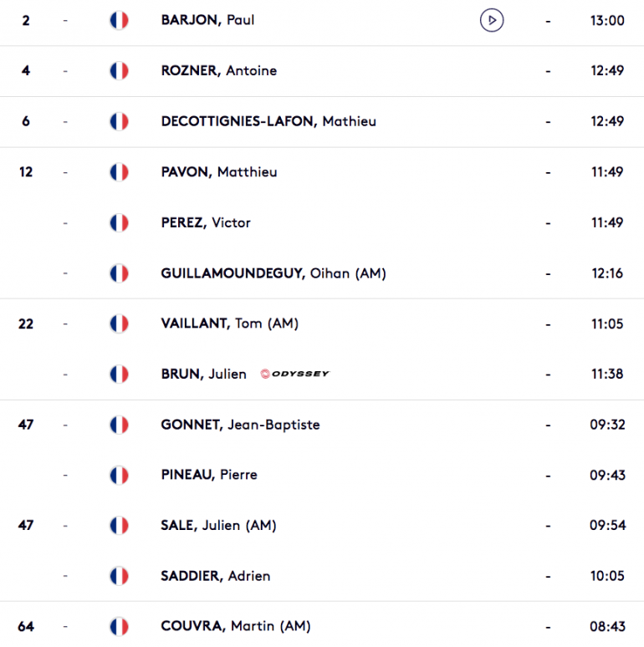Click the French flag beside PAVON, Matthieu
This screenshot has width=644, height=647.
click(x=119, y=172)
